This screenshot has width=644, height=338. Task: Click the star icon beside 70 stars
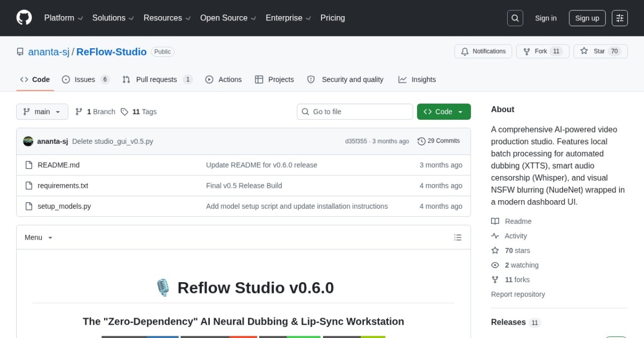pyautogui.click(x=495, y=251)
